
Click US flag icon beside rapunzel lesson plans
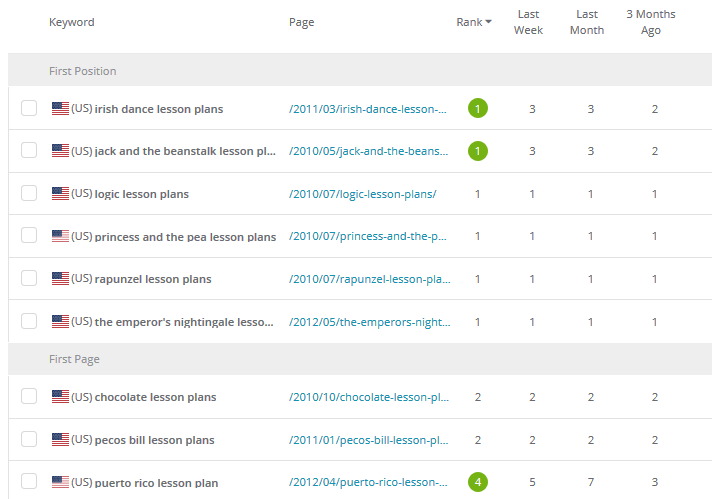coord(60,278)
